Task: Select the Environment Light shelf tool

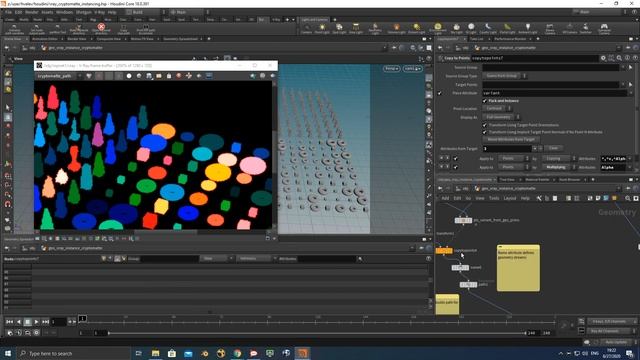Action: [x=438, y=29]
